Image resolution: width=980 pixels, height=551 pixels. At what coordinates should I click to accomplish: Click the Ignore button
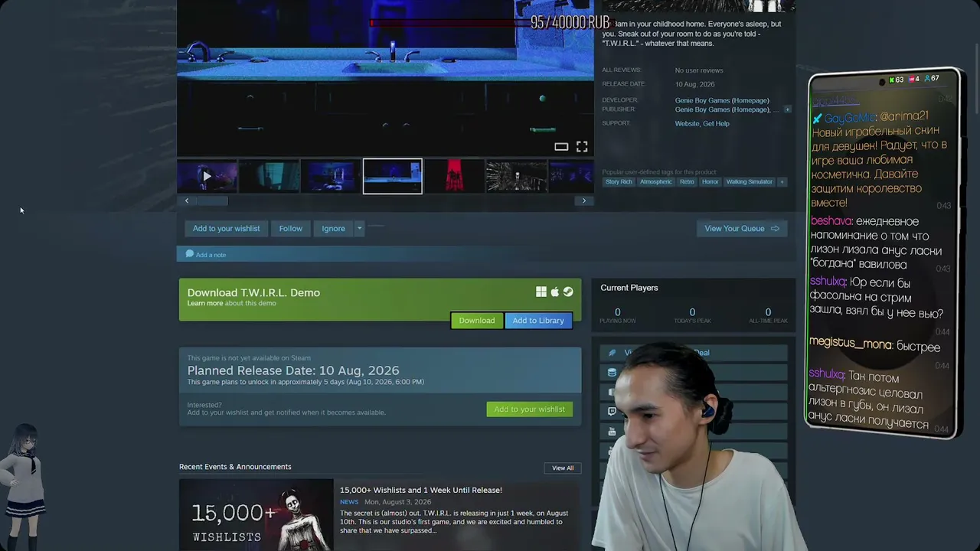pos(333,228)
